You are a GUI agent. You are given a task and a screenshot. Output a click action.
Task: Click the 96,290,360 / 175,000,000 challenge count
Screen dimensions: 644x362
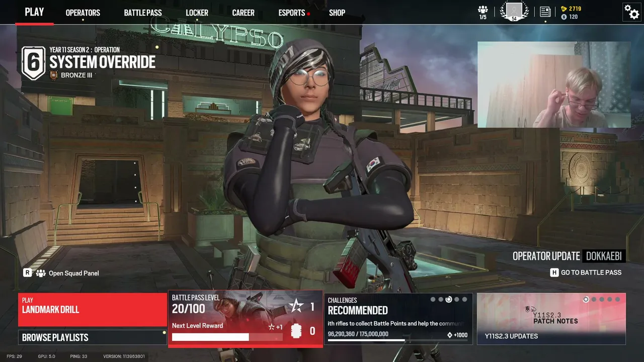pyautogui.click(x=358, y=334)
